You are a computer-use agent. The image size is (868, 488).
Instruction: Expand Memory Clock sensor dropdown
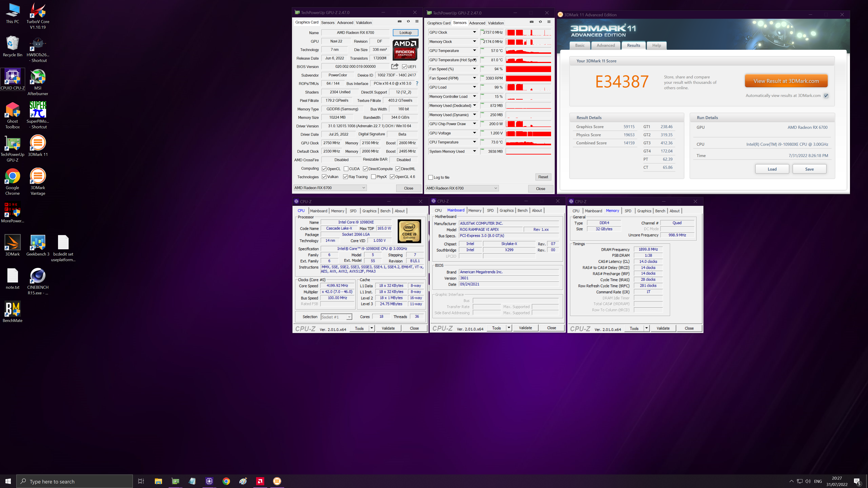coord(474,41)
